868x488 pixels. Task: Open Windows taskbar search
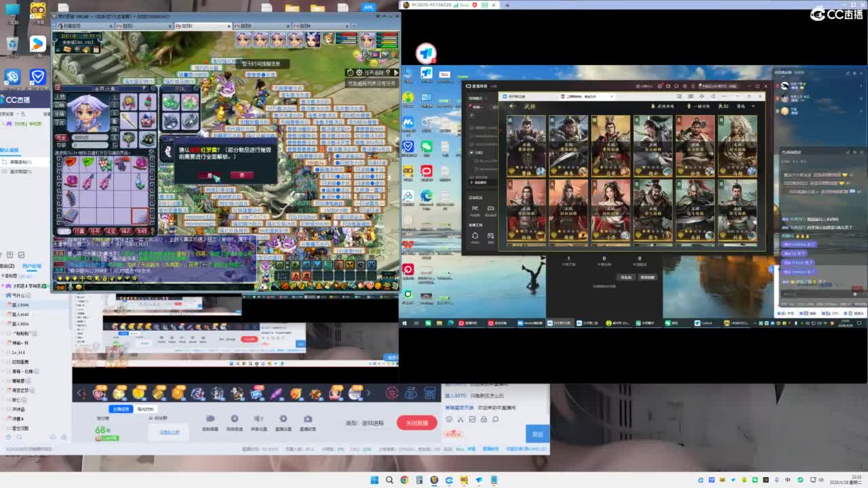(389, 481)
